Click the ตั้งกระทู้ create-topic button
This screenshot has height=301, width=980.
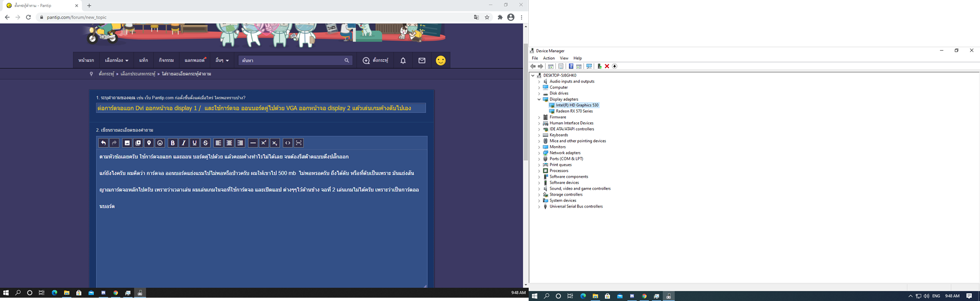pyautogui.click(x=376, y=60)
